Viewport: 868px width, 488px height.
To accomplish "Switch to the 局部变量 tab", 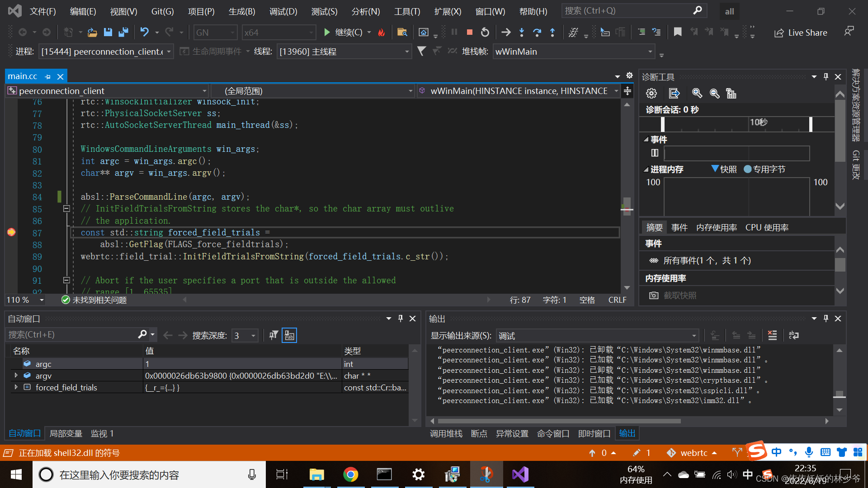I will click(x=66, y=433).
